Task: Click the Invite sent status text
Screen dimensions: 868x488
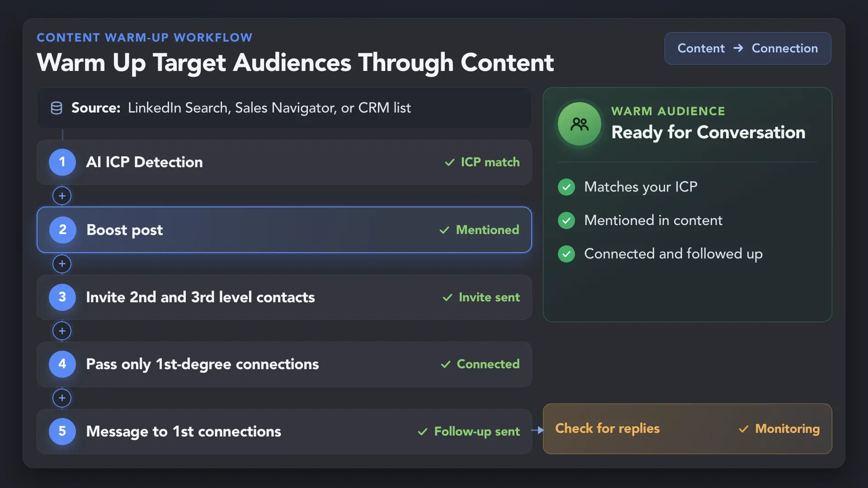Action: pyautogui.click(x=489, y=297)
